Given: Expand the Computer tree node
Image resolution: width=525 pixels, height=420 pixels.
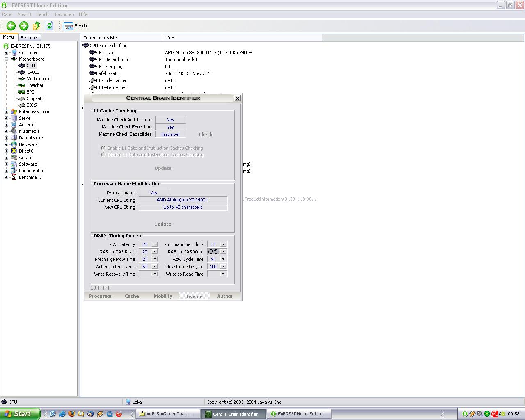Looking at the screenshot, I should (6, 52).
